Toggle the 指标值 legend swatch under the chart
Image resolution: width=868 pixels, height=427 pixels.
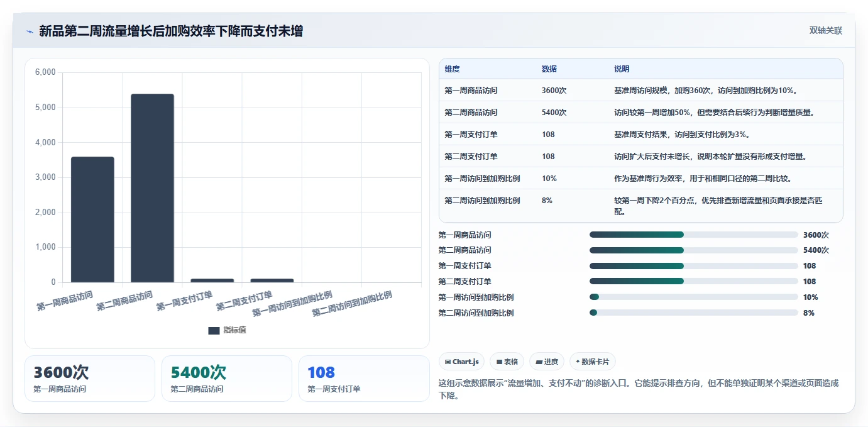click(214, 330)
